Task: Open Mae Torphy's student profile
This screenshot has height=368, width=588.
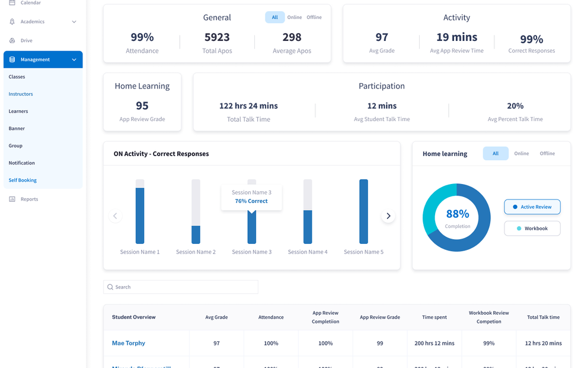Action: tap(129, 343)
